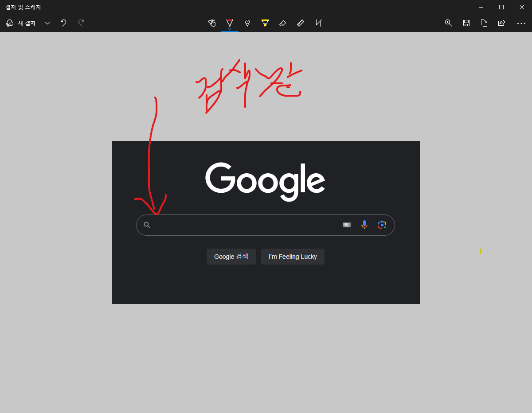Open the zoom control

click(449, 23)
